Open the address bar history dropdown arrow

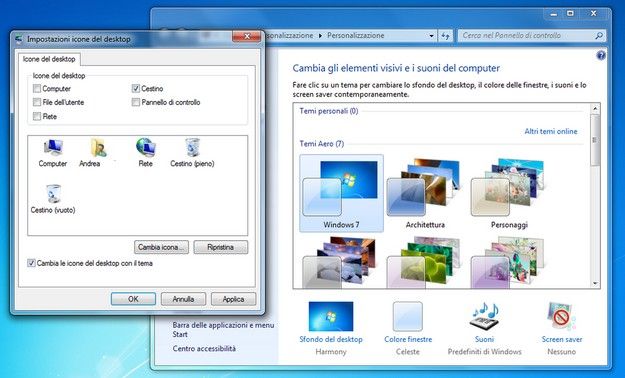coord(431,36)
